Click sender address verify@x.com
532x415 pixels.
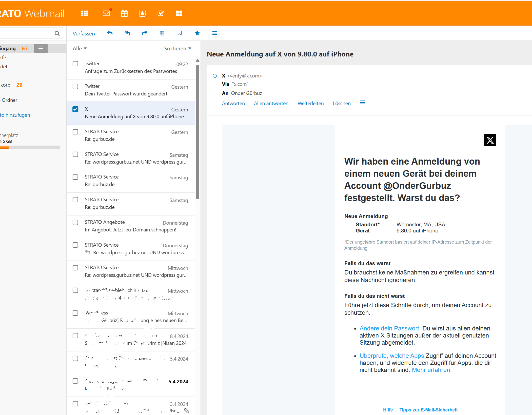pos(245,76)
